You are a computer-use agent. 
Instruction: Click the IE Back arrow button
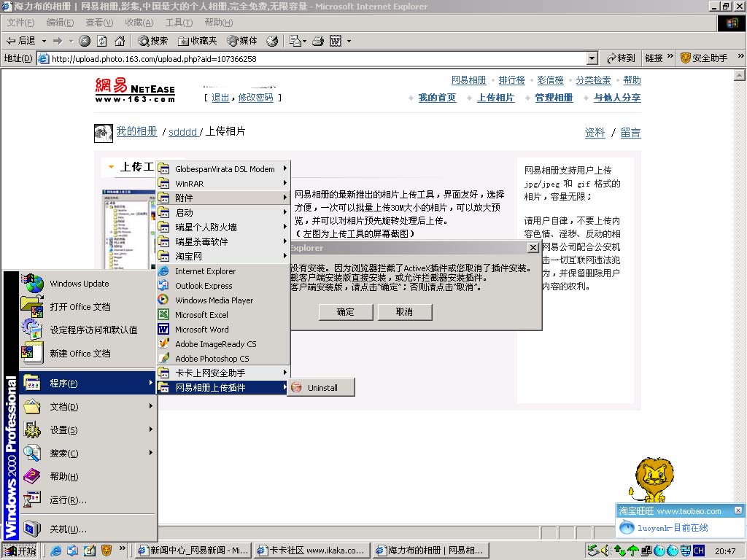(x=20, y=41)
